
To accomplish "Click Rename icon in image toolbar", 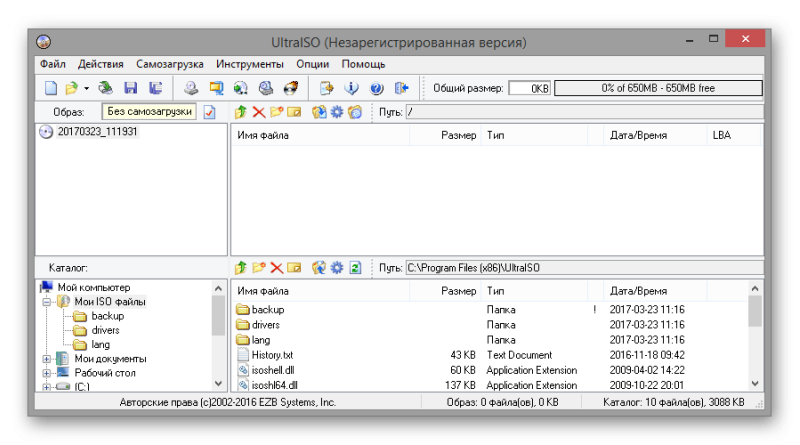I will [294, 112].
